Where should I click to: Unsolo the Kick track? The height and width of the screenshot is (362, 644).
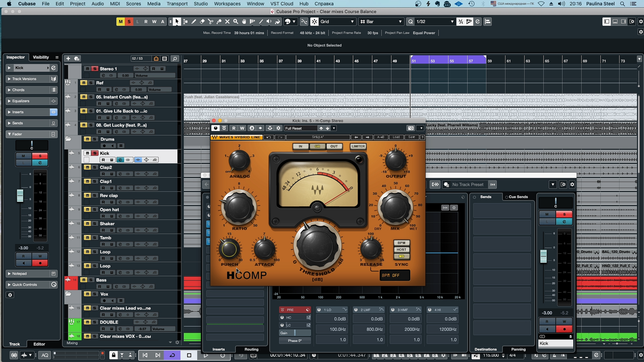pyautogui.click(x=95, y=153)
